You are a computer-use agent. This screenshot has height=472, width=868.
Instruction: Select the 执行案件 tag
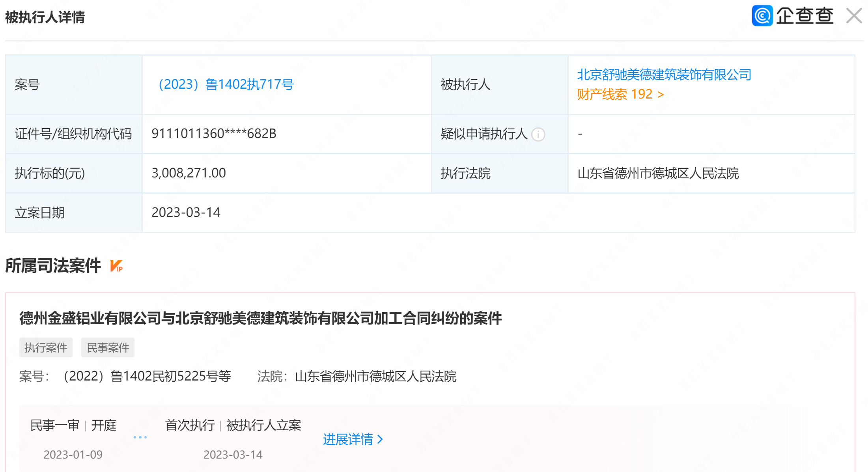tap(46, 347)
